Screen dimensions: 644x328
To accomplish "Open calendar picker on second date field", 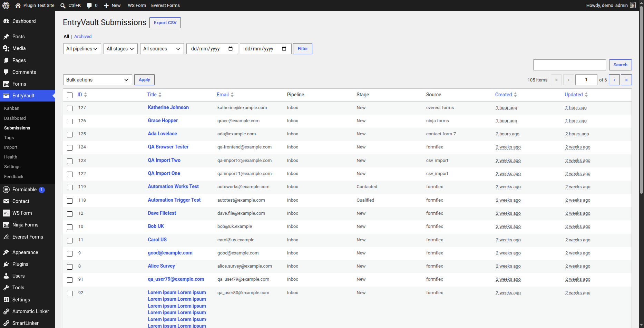I will (284, 49).
